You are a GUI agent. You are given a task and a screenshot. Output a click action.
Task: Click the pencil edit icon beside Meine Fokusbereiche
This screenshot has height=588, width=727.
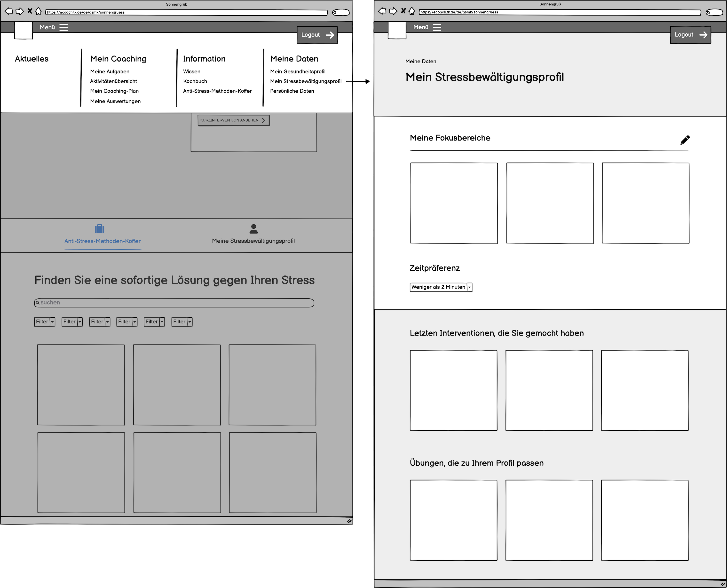tap(685, 140)
